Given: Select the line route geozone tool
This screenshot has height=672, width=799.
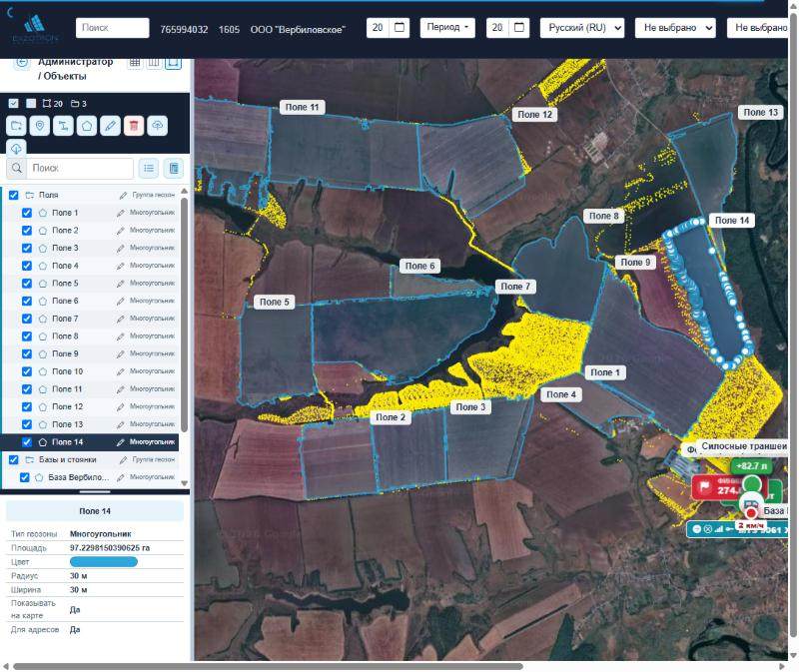Looking at the screenshot, I should click(63, 126).
